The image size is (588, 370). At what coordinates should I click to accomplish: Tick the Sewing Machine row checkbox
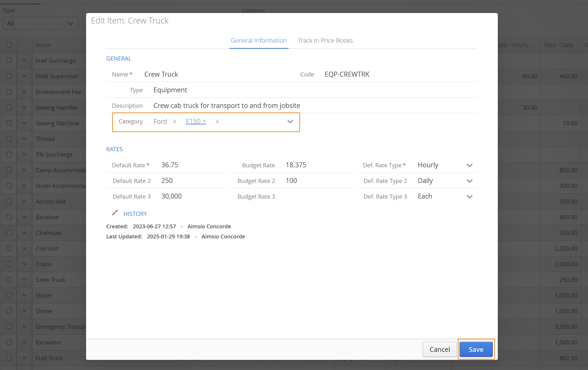[9, 123]
